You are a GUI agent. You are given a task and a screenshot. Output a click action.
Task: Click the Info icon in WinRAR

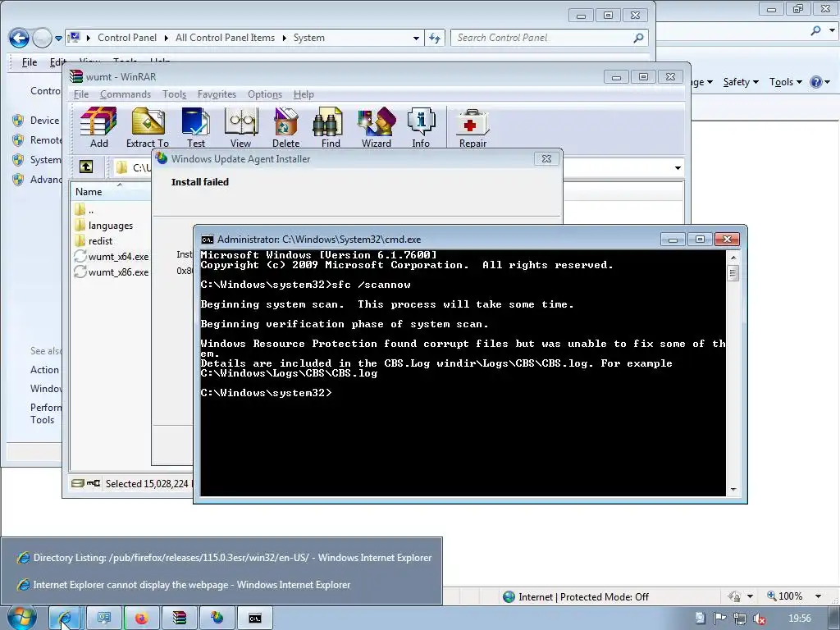click(421, 127)
